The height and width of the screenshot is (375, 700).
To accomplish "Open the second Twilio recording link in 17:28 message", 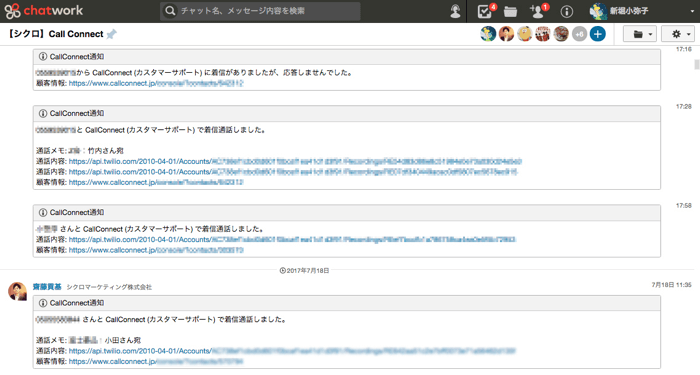I will pyautogui.click(x=293, y=172).
